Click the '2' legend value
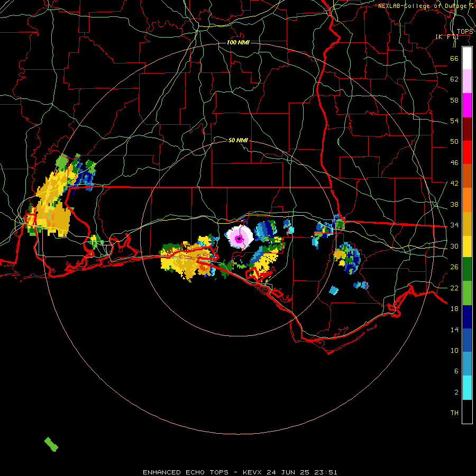 [x=456, y=392]
